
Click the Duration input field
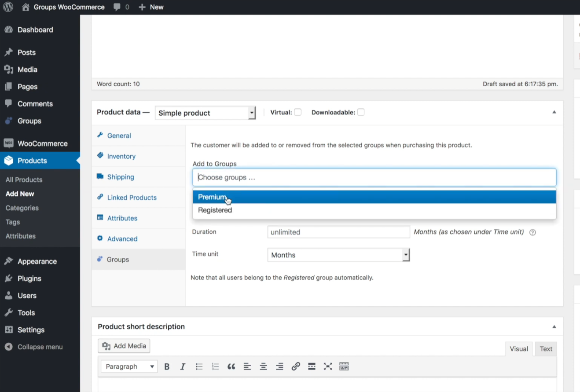click(339, 232)
